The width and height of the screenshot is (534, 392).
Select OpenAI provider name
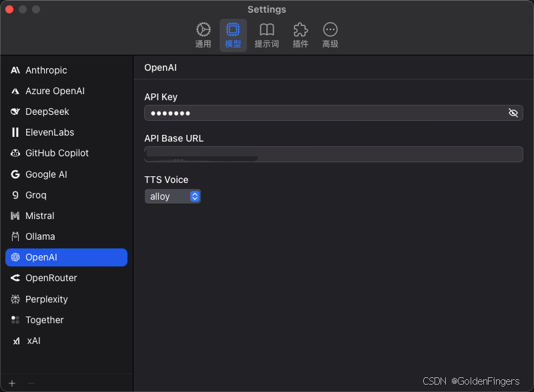click(x=41, y=257)
